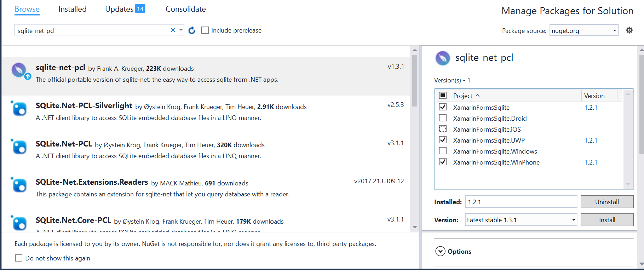Screen dimensions: 644x270
Task: Click the Uninstall button
Action: click(607, 202)
